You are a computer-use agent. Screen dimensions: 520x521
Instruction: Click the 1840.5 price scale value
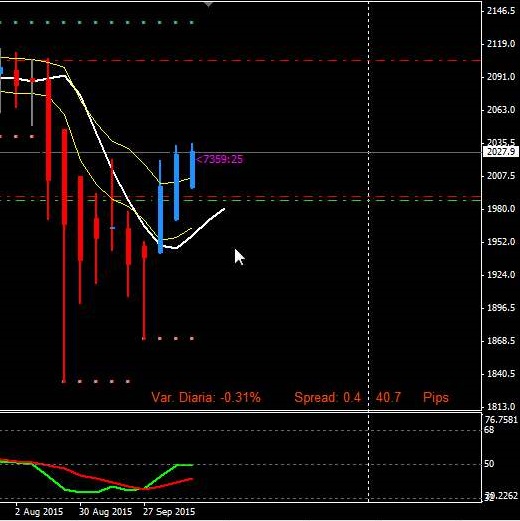coord(501,373)
